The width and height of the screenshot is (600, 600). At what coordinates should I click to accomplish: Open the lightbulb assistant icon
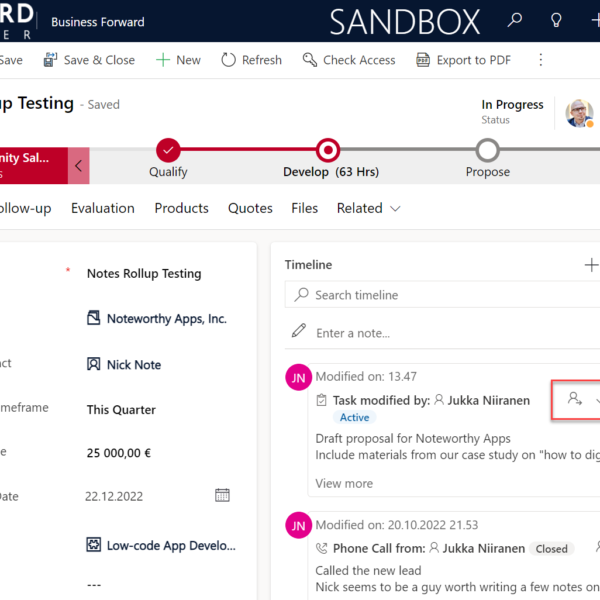[556, 21]
